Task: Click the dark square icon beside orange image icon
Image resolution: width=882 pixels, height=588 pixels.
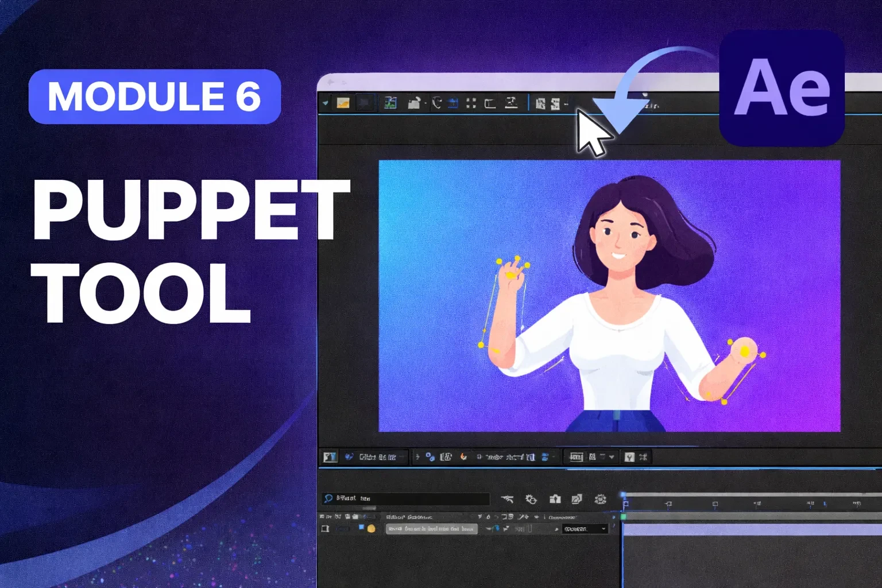Action: click(365, 103)
